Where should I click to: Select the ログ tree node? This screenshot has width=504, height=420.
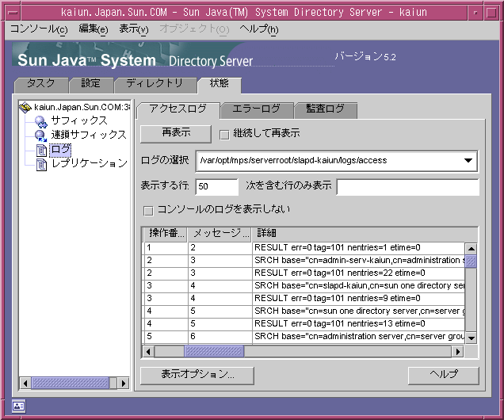click(x=60, y=150)
